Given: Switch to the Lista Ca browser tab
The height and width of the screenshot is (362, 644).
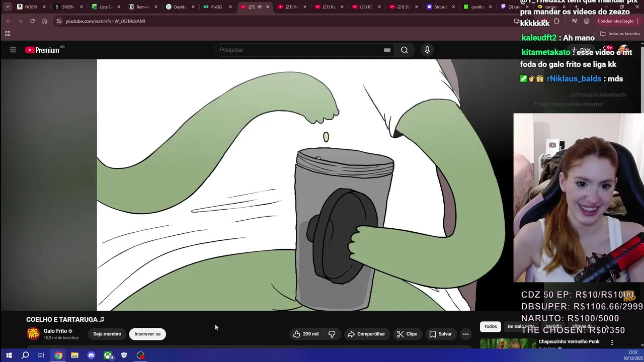Looking at the screenshot, I should coord(106,7).
